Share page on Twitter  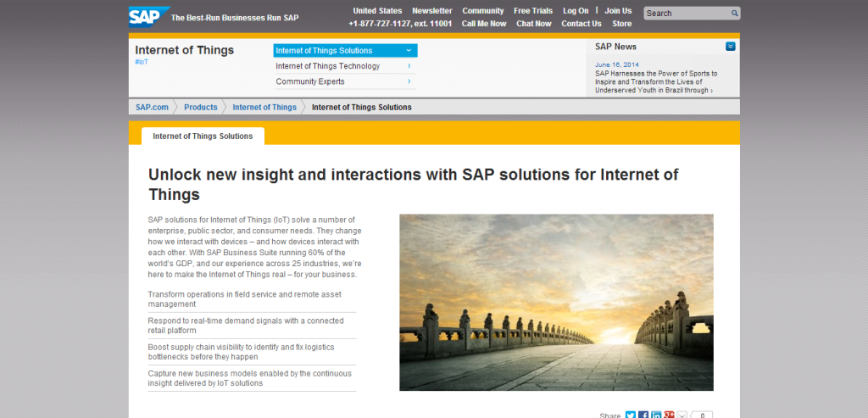631,415
